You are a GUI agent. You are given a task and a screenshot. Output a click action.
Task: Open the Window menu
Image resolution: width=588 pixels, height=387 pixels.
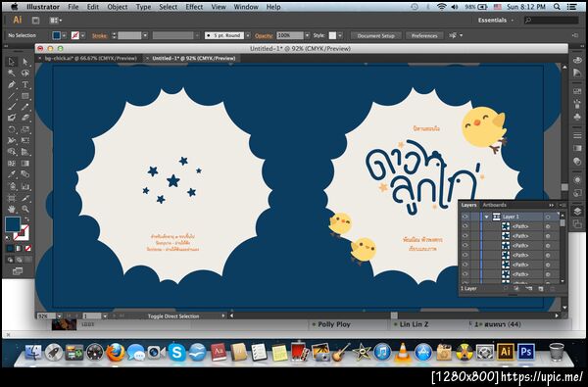point(246,7)
